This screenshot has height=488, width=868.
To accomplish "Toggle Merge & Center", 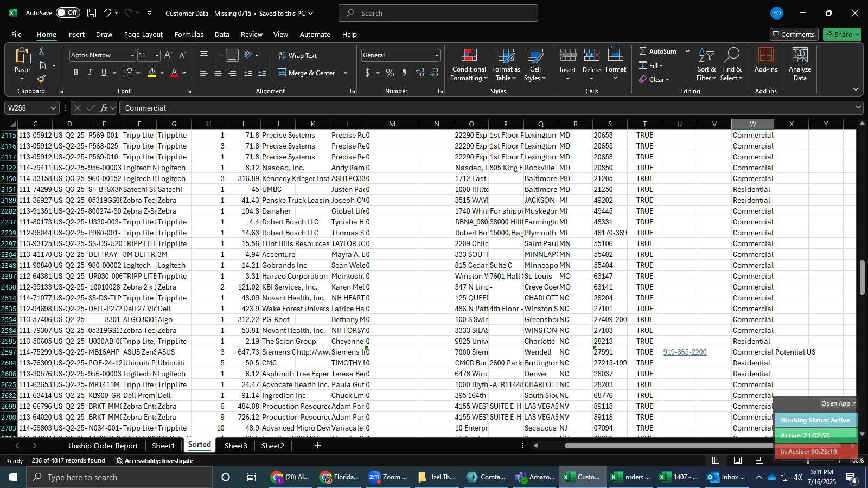I will (x=307, y=73).
